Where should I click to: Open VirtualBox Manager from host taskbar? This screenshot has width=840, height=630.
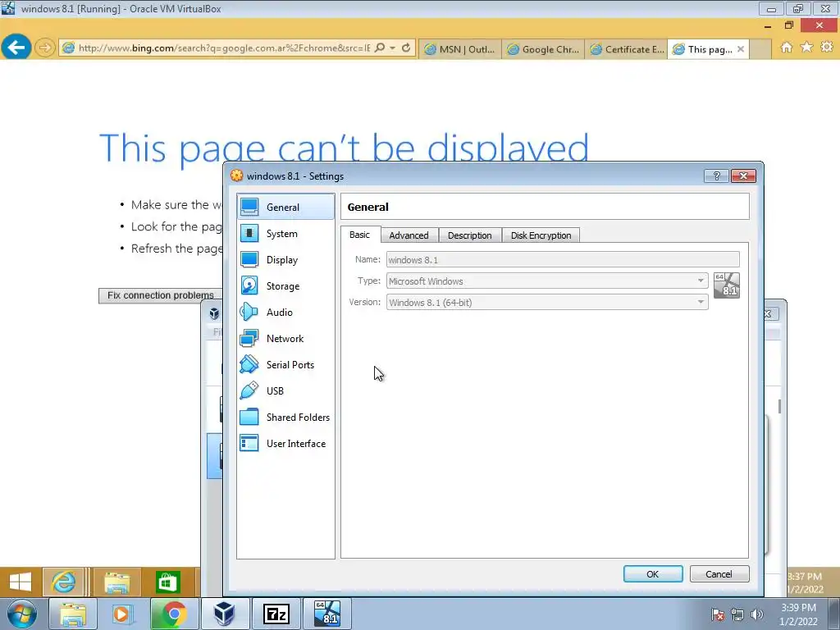225,614
